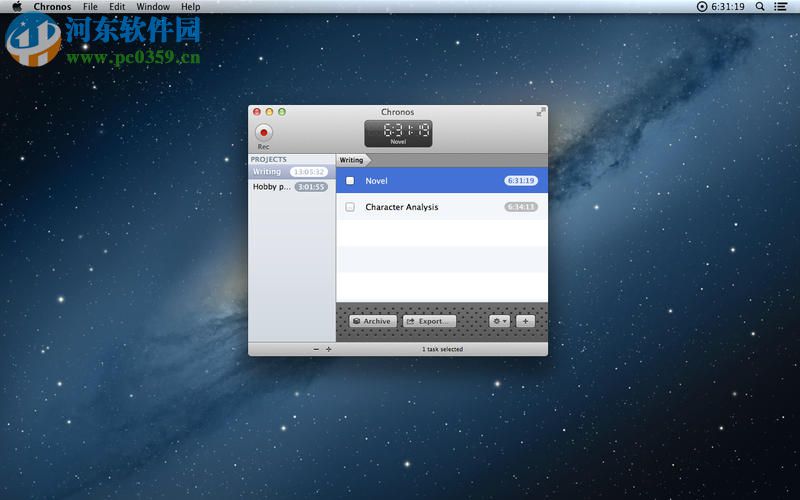Remove project with the minus button
Viewport: 800px width, 500px height.
[x=316, y=349]
